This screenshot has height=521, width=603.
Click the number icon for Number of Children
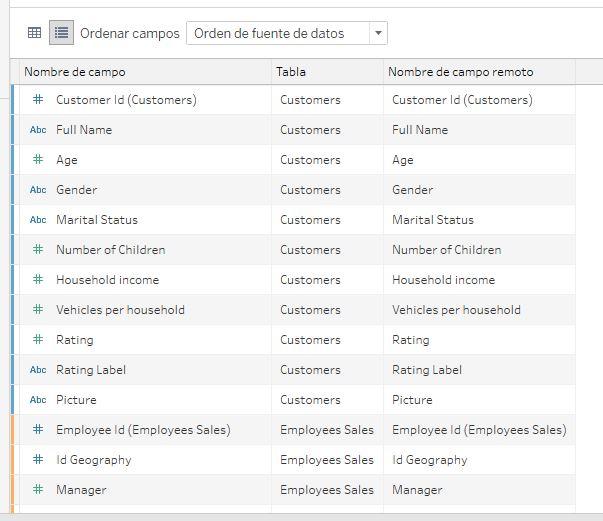click(x=38, y=250)
